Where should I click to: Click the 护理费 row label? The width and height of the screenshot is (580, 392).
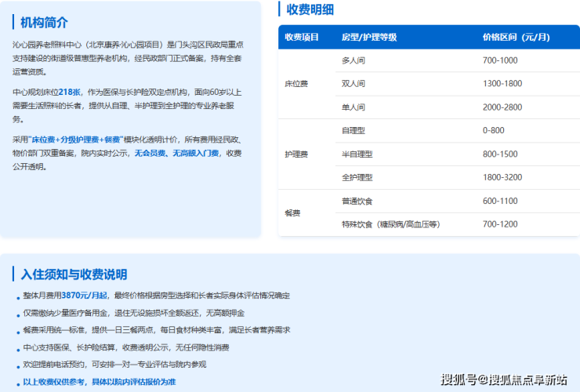[x=296, y=154]
